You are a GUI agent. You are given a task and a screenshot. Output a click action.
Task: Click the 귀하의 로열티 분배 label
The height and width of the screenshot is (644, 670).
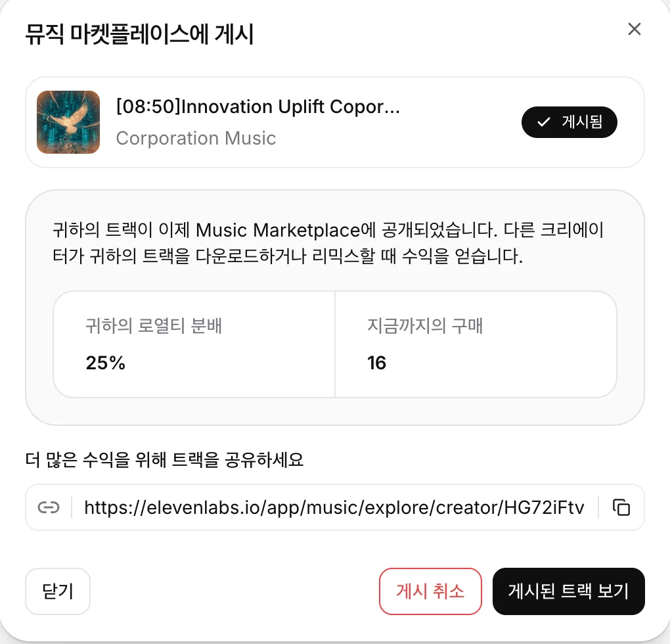tap(154, 326)
